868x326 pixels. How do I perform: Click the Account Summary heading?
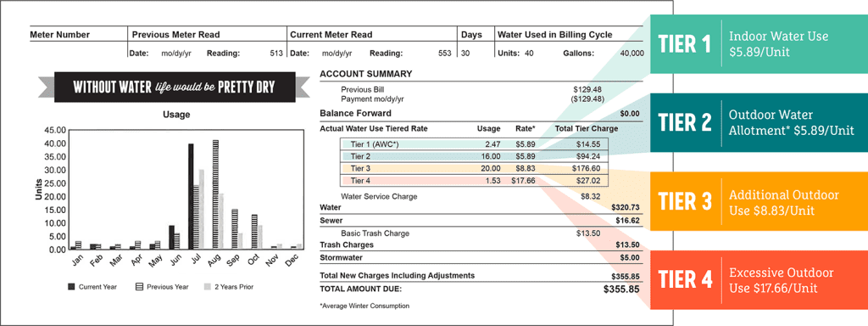coord(366,74)
